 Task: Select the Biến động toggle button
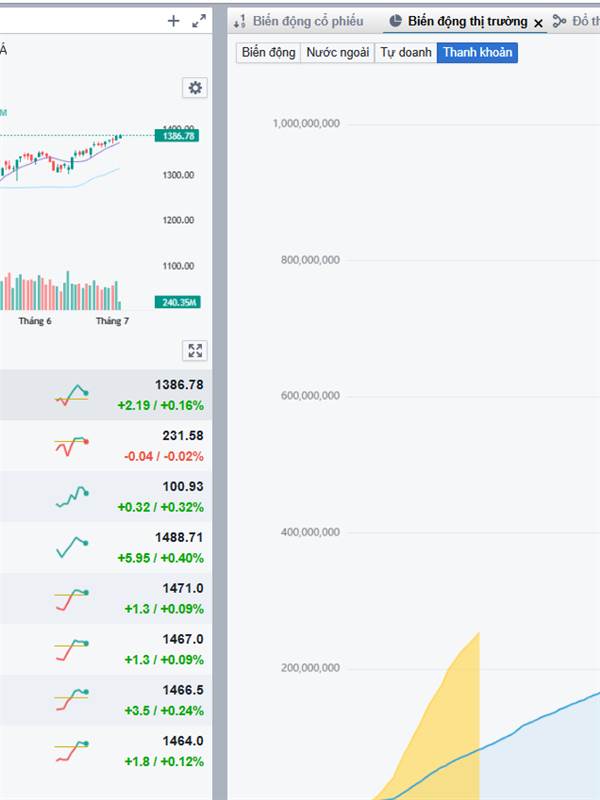268,52
